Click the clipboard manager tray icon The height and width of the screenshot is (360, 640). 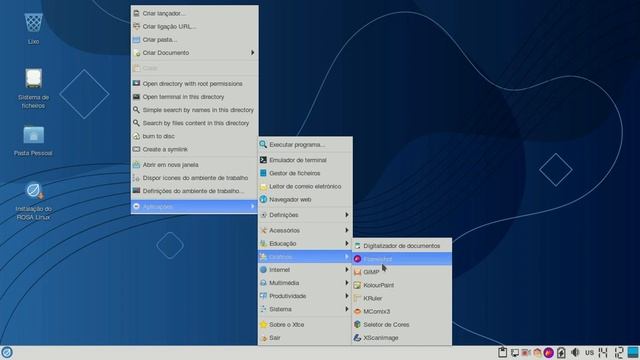pyautogui.click(x=502, y=353)
